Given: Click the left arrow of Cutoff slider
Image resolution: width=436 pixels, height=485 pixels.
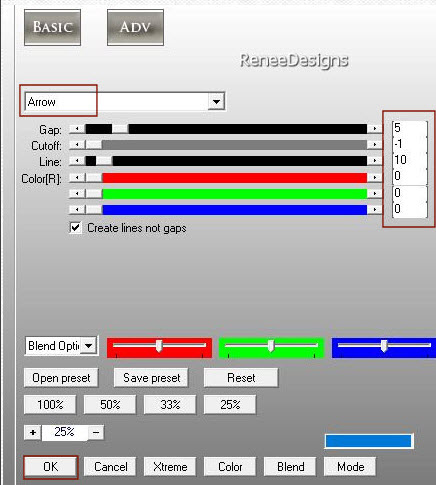Looking at the screenshot, I should point(77,145).
